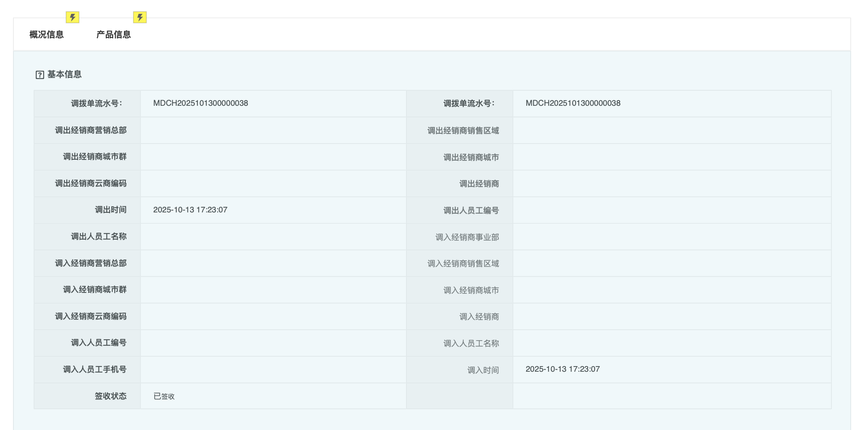Click the 调入经销商城市群 label

point(95,290)
